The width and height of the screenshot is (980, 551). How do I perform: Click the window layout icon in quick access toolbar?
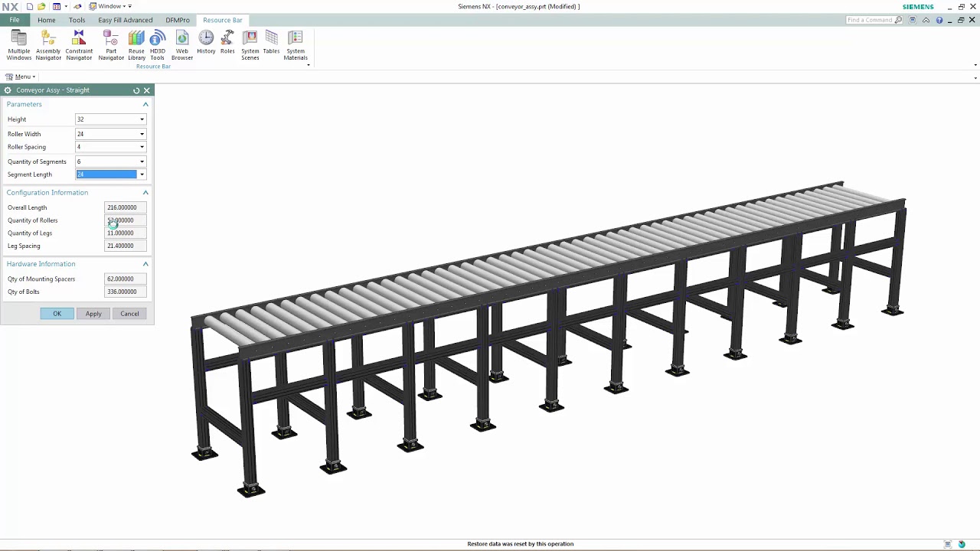[x=57, y=6]
